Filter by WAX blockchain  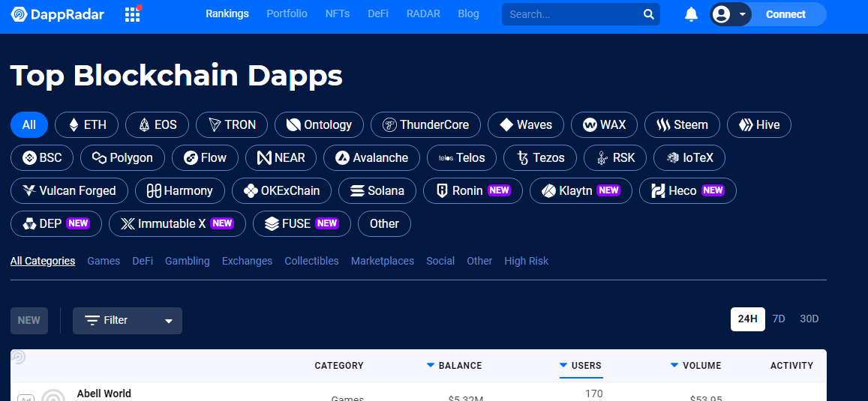coord(604,125)
